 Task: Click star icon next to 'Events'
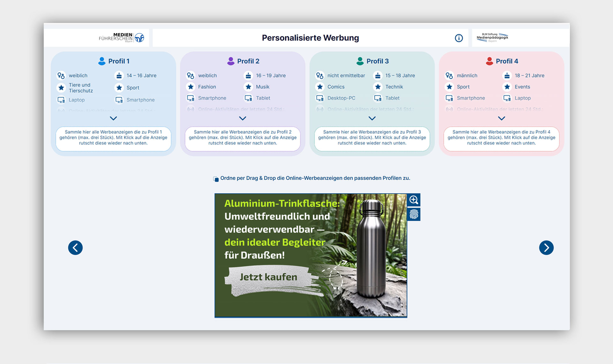(x=507, y=87)
